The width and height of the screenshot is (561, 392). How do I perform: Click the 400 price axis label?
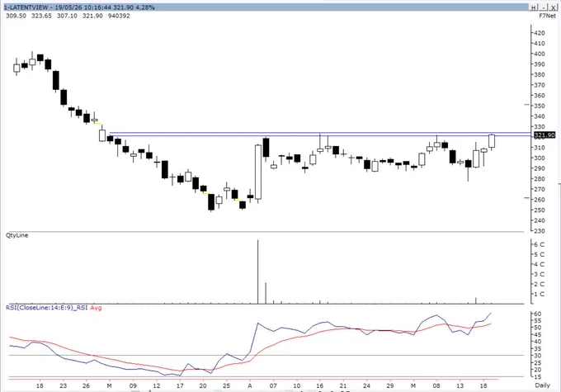(540, 54)
